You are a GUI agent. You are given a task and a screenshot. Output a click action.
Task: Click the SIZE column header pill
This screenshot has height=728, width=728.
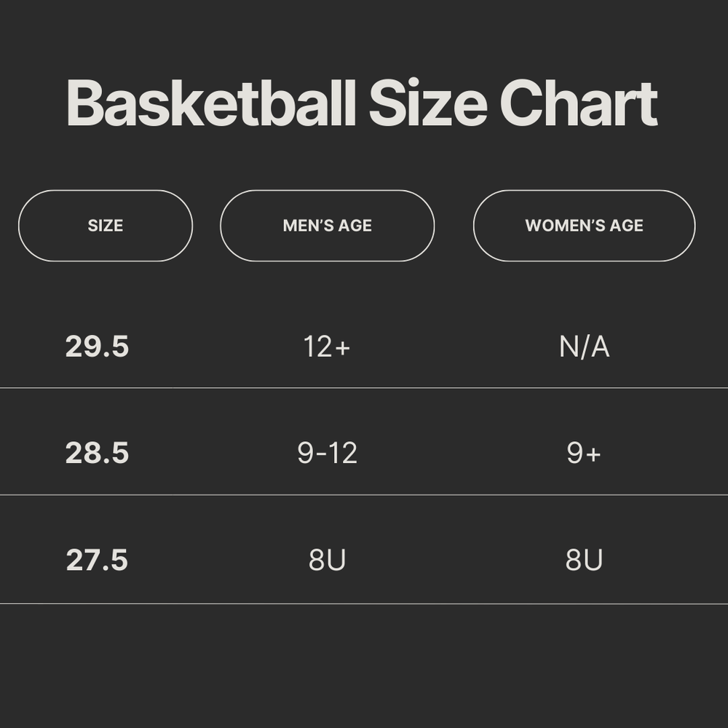click(106, 226)
